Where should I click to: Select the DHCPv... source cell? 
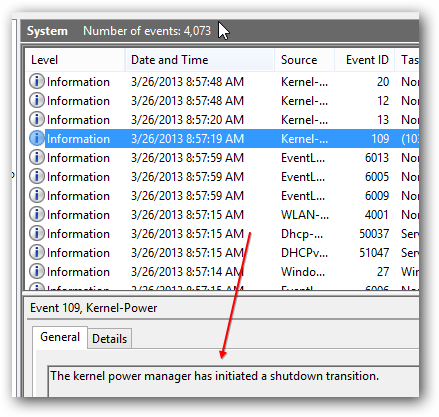click(x=304, y=253)
